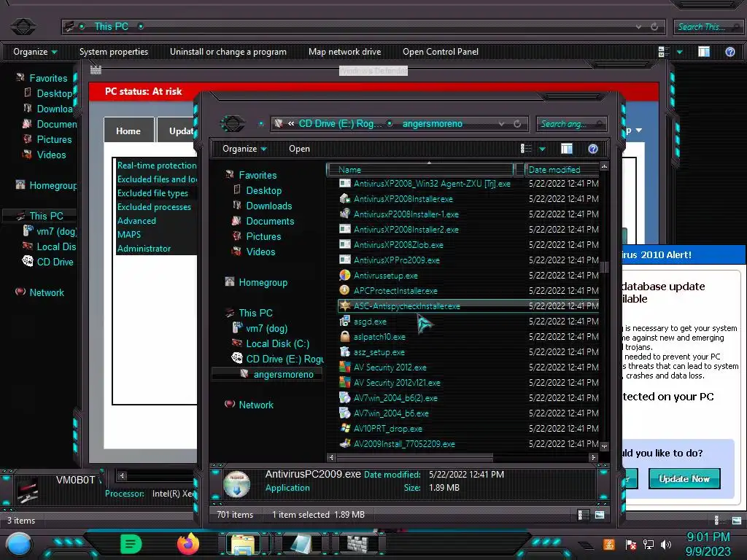Open Excluded file types setting in Defender
The image size is (747, 560).
pyautogui.click(x=152, y=192)
